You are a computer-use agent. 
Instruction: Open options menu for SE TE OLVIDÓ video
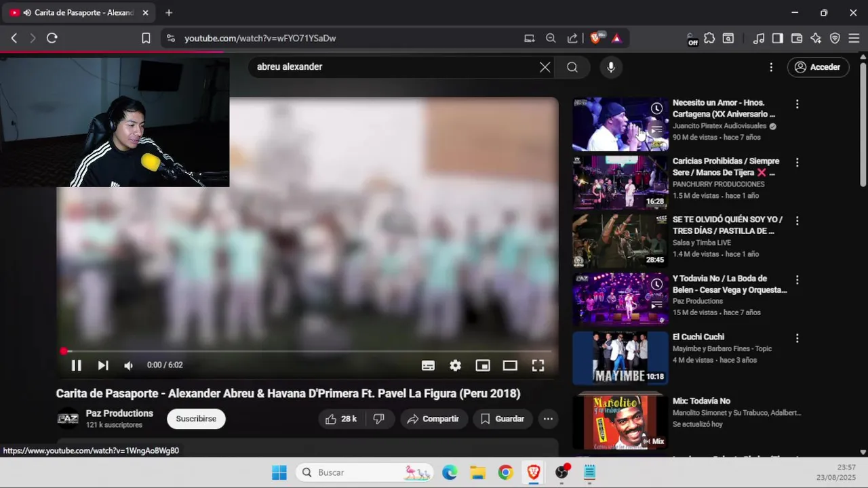tap(797, 221)
